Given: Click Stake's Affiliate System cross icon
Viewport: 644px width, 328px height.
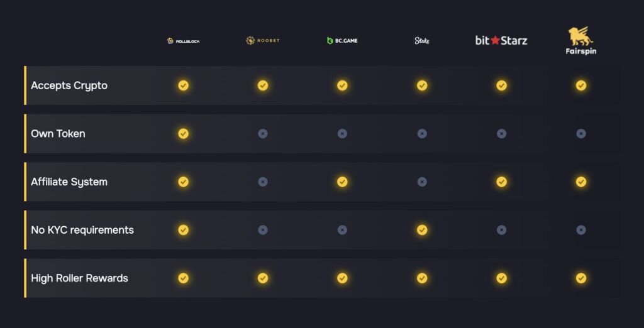Looking at the screenshot, I should click(x=422, y=182).
